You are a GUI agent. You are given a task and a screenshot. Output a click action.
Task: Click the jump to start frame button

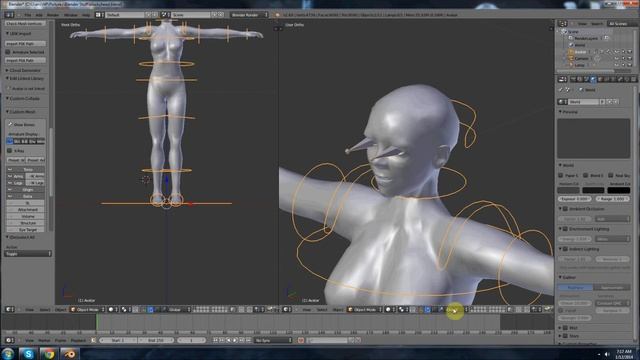point(216,340)
